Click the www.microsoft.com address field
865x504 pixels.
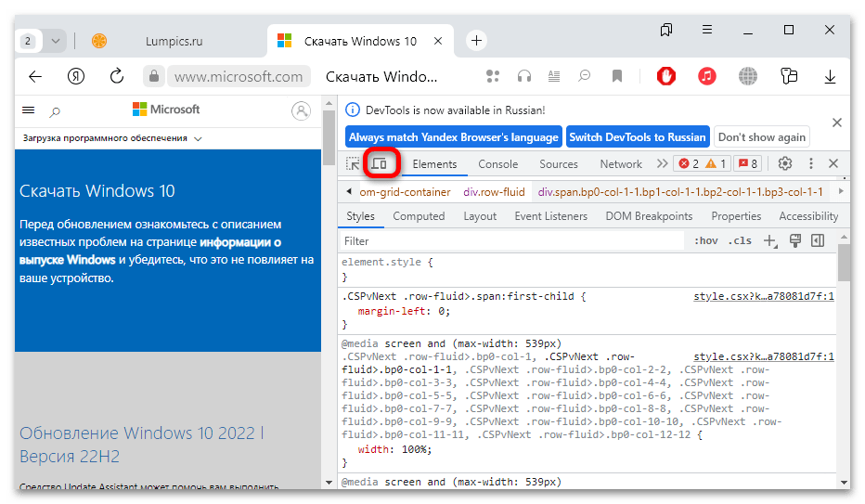tap(239, 76)
